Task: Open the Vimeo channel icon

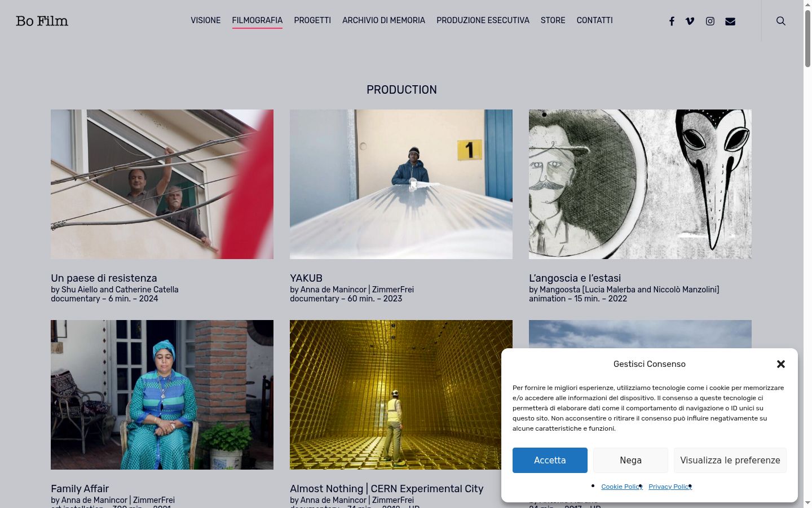Action: point(690,21)
